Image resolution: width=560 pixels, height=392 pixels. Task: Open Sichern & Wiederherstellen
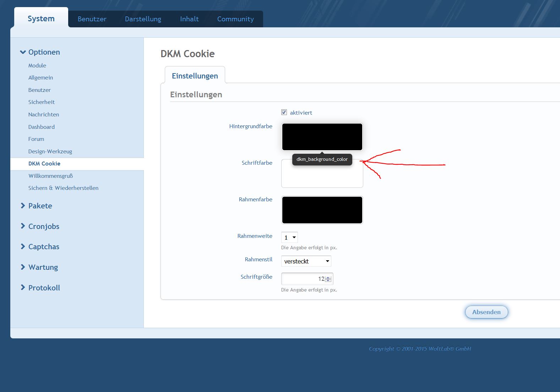64,188
